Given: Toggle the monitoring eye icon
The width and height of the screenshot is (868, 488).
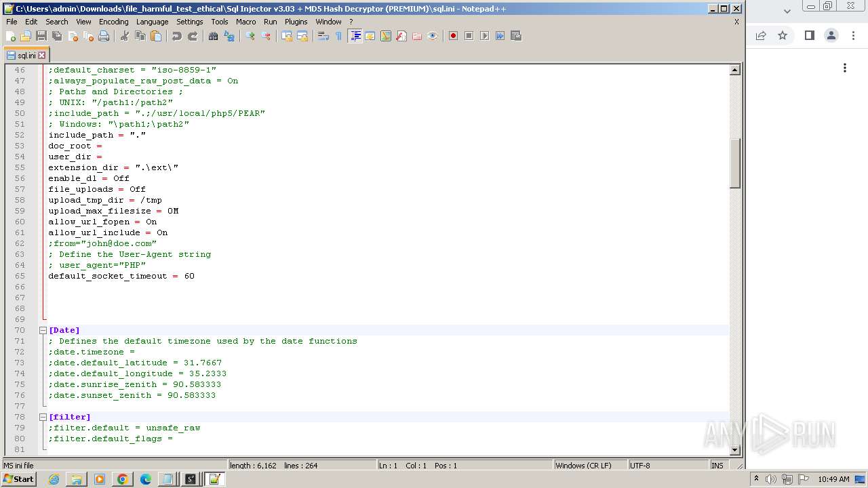Looking at the screenshot, I should click(x=433, y=36).
